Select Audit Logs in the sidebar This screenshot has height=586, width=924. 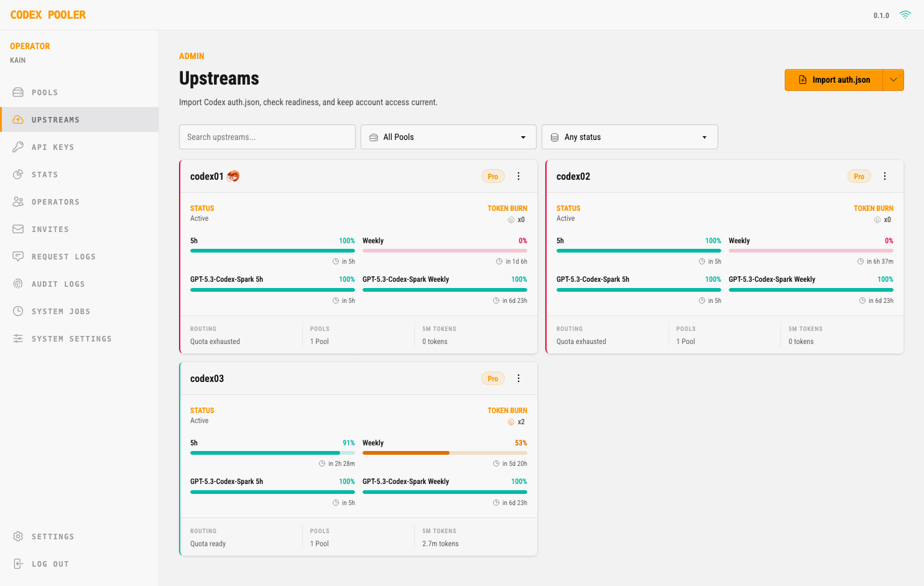[80, 284]
